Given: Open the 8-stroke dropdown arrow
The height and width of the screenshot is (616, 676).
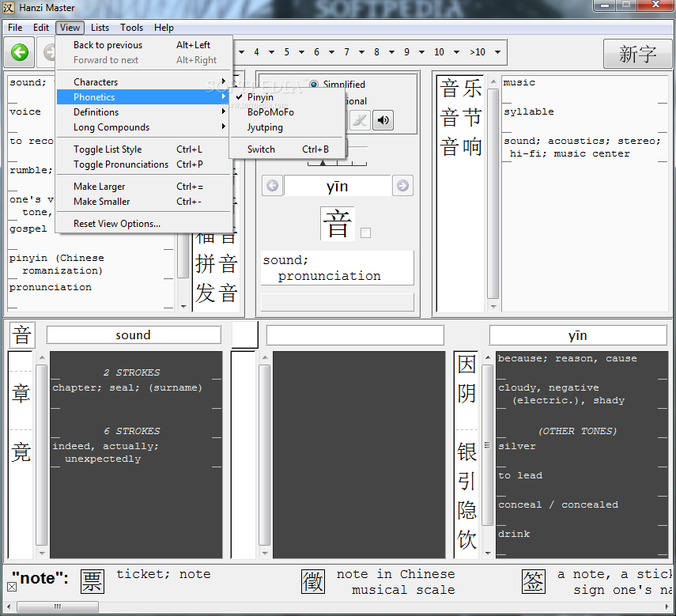Looking at the screenshot, I should click(x=391, y=52).
